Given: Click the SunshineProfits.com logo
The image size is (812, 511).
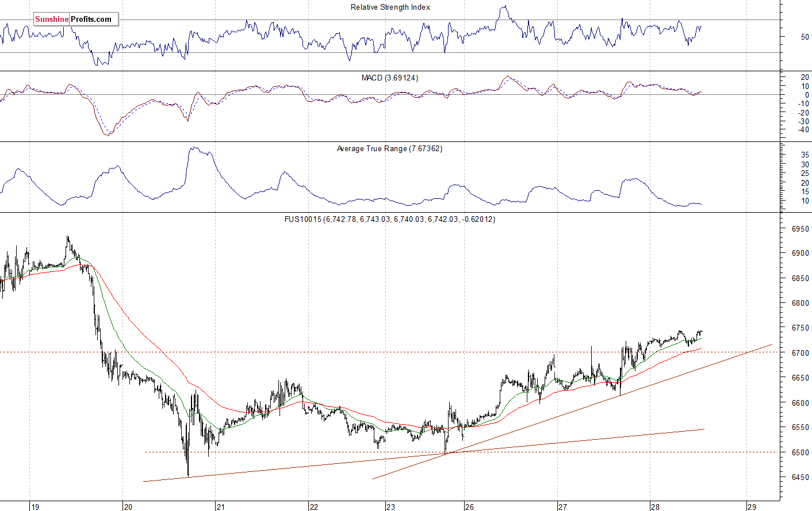Looking at the screenshot, I should tap(76, 20).
